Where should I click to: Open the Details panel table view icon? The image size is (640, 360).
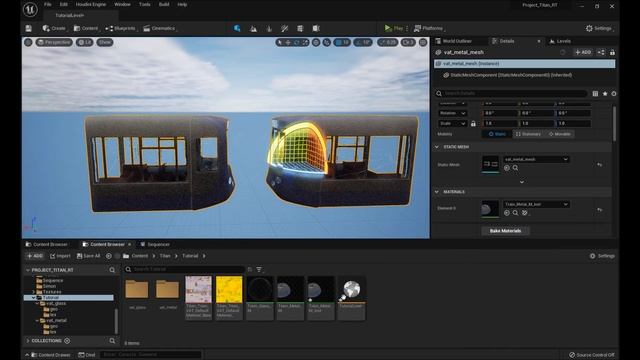click(595, 93)
